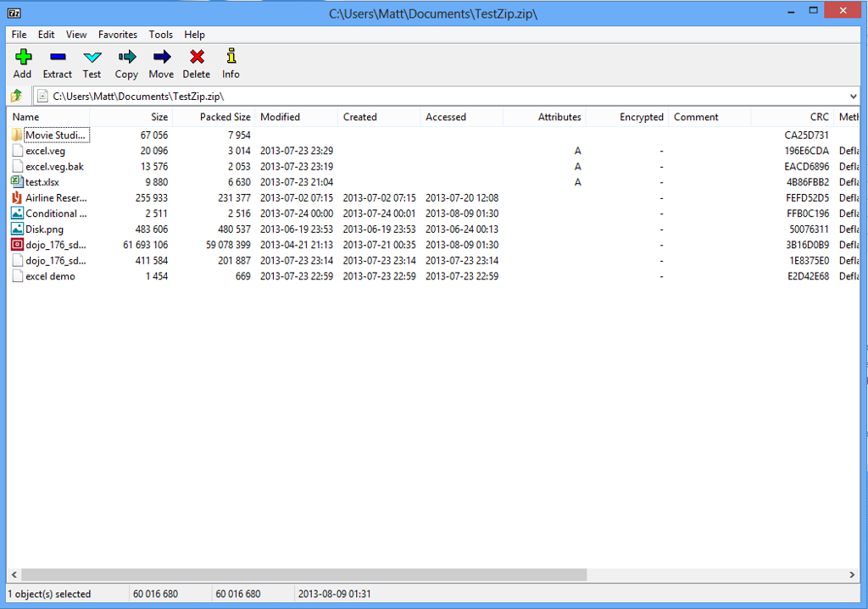The image size is (868, 609).
Task: Select the excel.veg.bak file name
Action: 55,167
